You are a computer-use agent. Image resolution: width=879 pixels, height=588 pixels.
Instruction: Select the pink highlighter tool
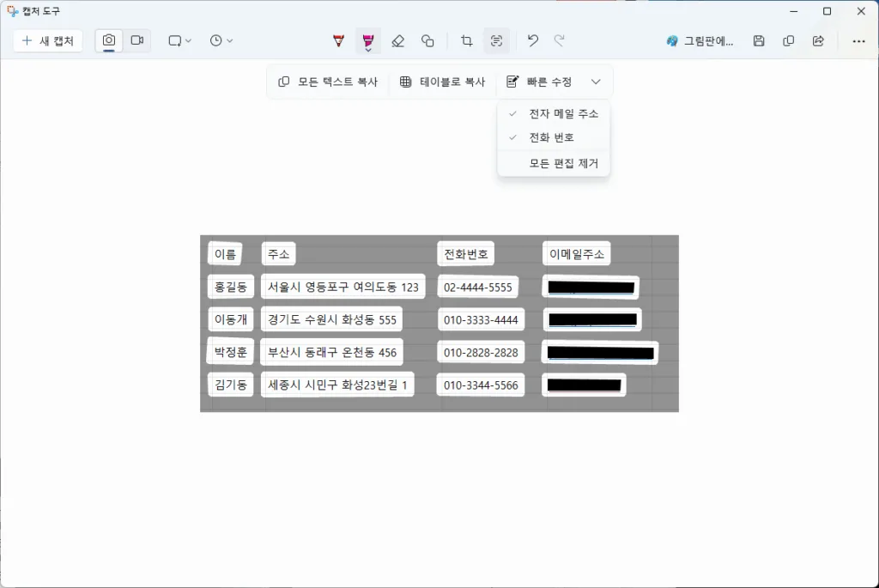pyautogui.click(x=367, y=40)
